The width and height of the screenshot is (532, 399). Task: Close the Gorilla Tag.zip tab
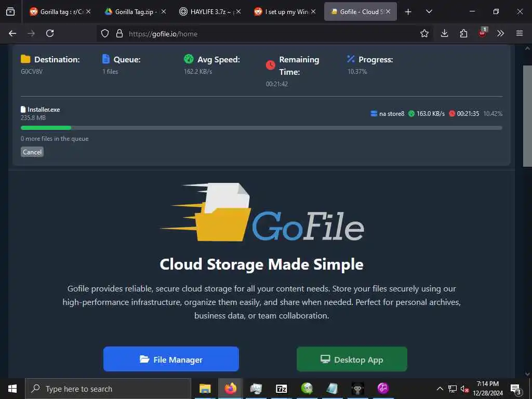(164, 11)
